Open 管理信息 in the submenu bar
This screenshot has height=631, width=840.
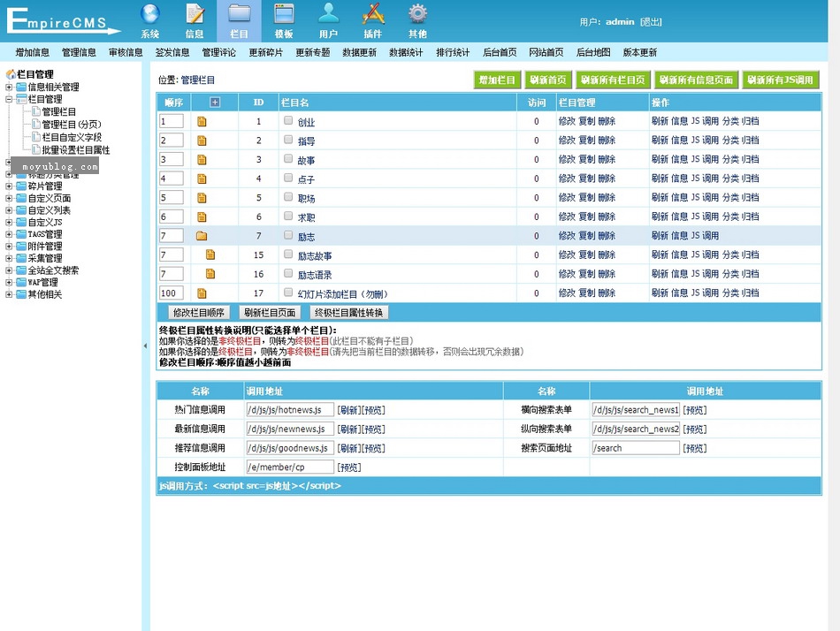click(79, 52)
